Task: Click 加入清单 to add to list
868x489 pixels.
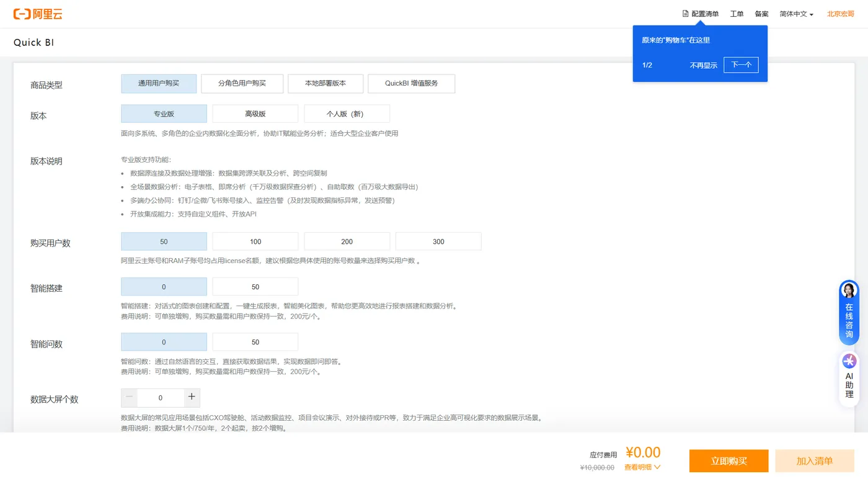Action: [x=815, y=461]
